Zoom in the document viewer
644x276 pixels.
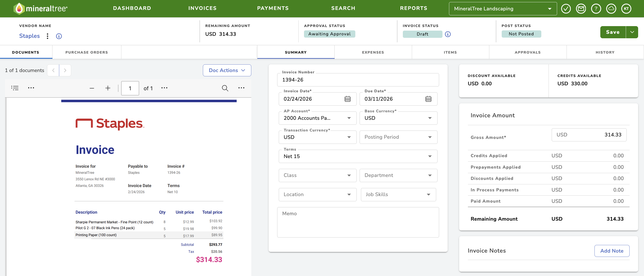tap(108, 88)
